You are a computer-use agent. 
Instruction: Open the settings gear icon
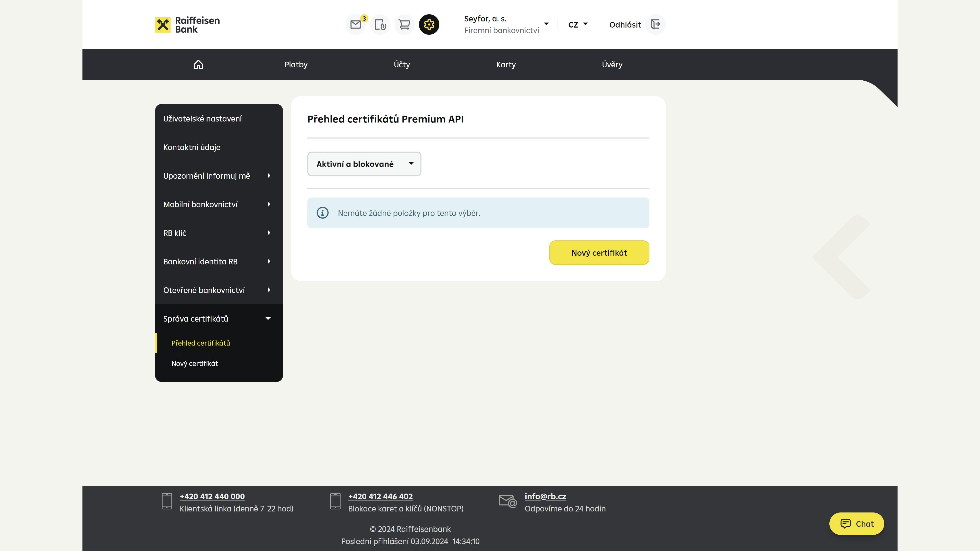pyautogui.click(x=429, y=25)
